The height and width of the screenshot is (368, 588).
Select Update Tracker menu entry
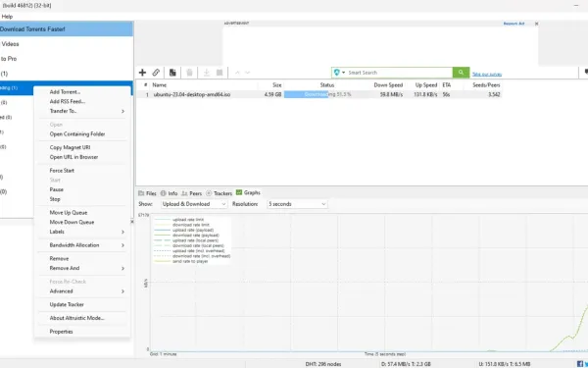[67, 304]
